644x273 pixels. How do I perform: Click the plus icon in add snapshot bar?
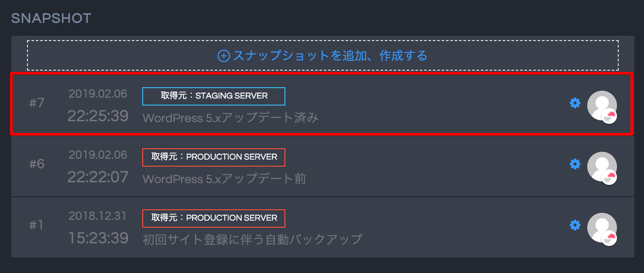[223, 56]
